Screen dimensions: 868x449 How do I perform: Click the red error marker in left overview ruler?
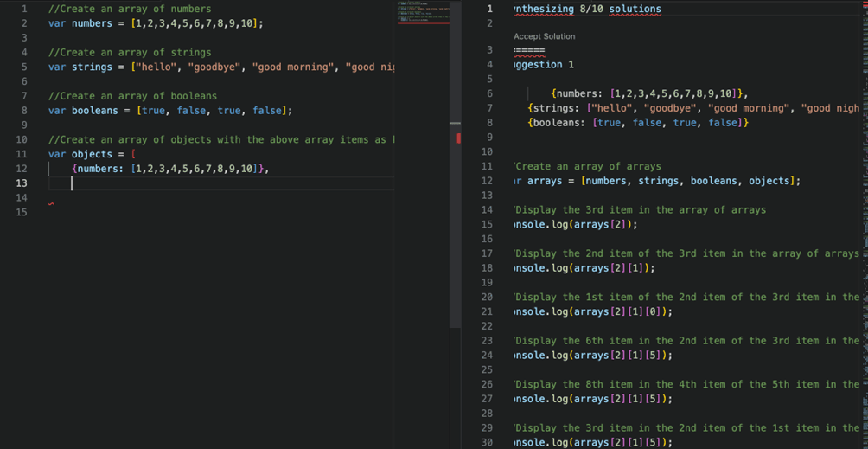click(458, 139)
